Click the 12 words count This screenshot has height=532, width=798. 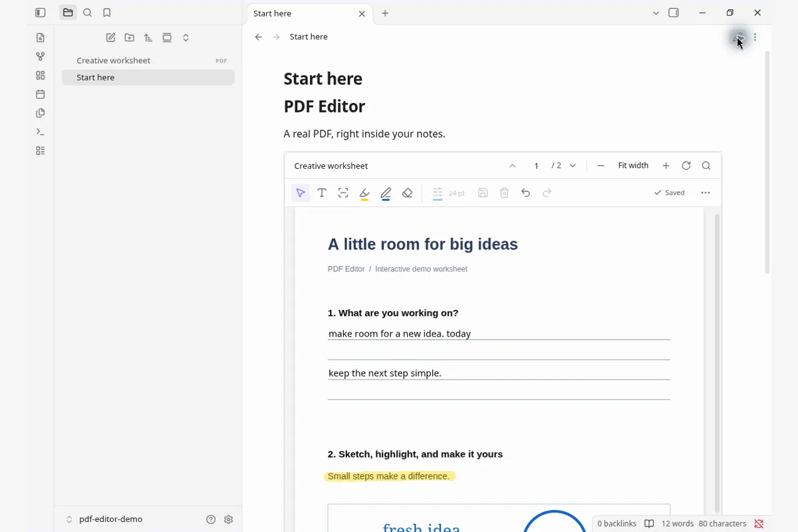677,524
